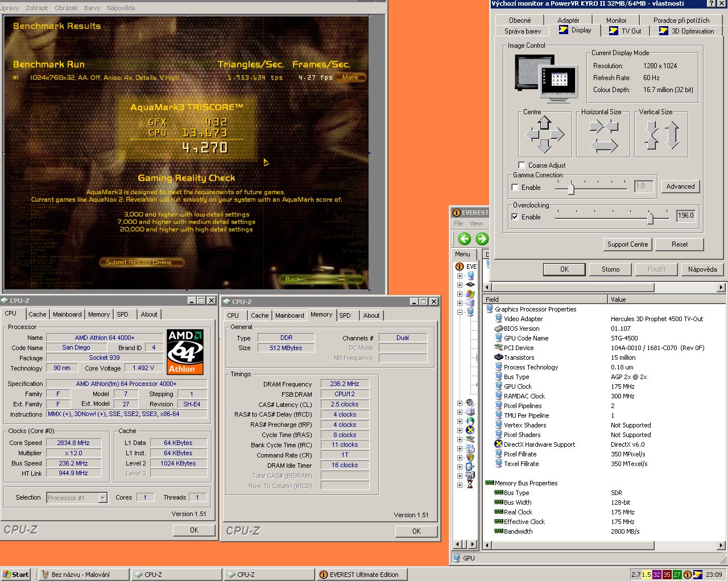Click the DirectX Hardware Support row icon

pyautogui.click(x=499, y=444)
